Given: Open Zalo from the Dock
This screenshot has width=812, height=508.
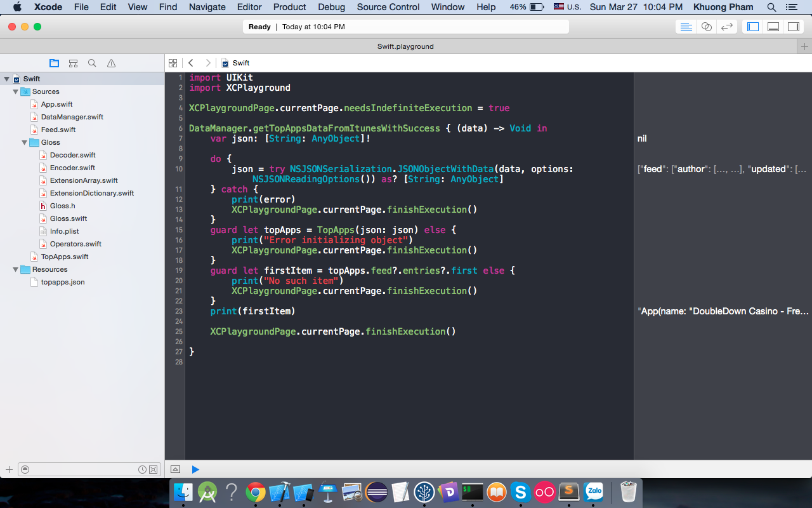Looking at the screenshot, I should point(594,492).
